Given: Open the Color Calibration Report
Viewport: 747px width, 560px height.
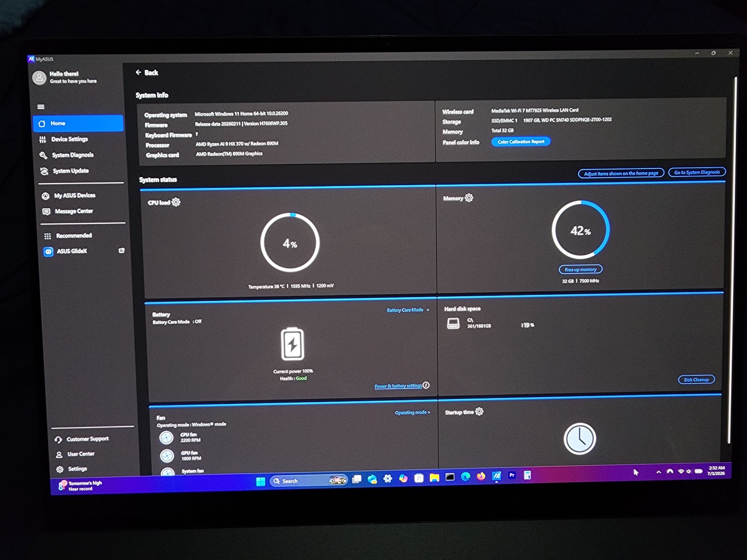Looking at the screenshot, I should (521, 141).
